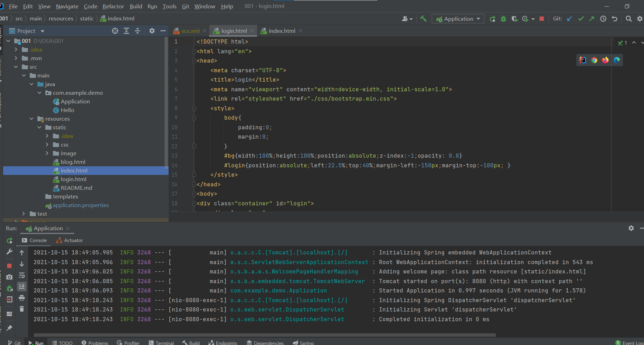Open Search Everywhere magnifier

tap(629, 19)
